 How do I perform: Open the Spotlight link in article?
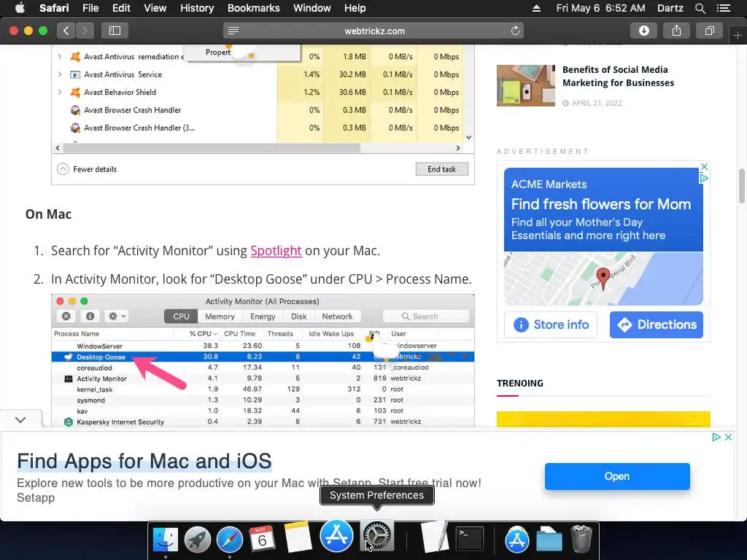coord(276,251)
